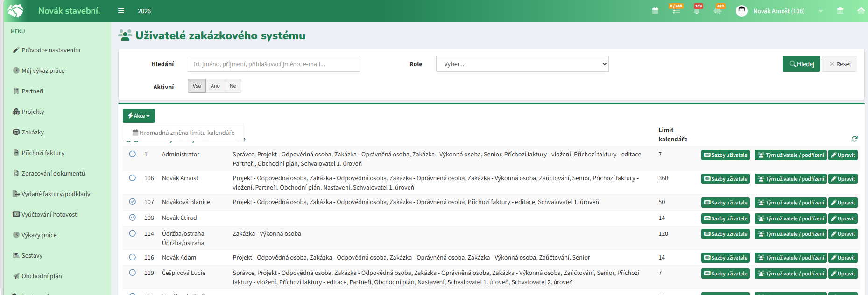Set Aktivní filter to Ne
868x295 pixels.
[x=233, y=86]
